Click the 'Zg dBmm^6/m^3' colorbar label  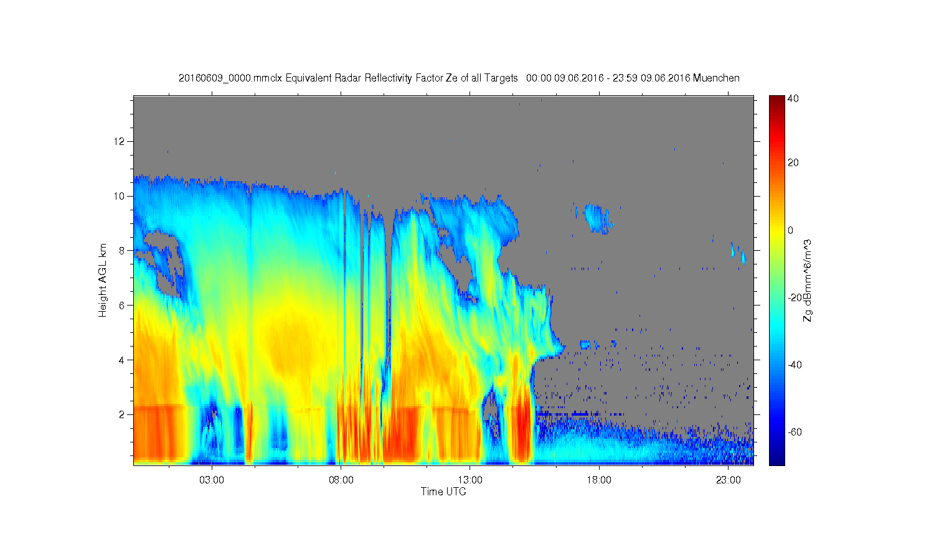point(807,280)
